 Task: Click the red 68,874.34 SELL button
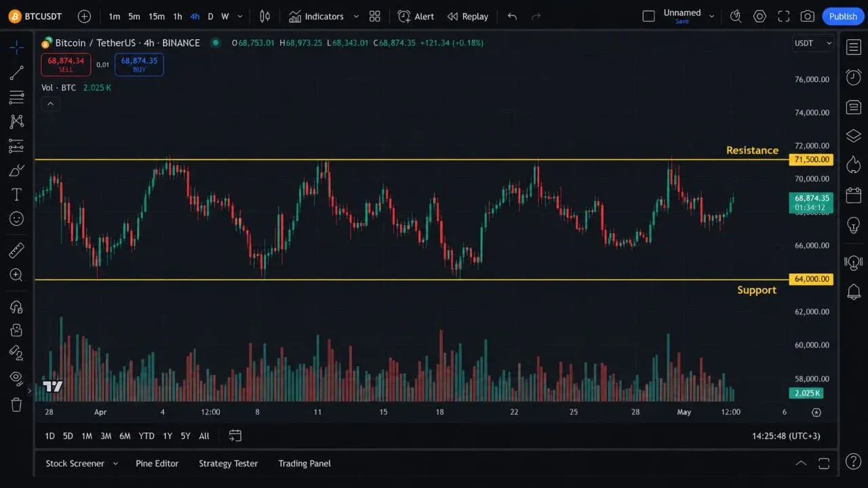[66, 64]
